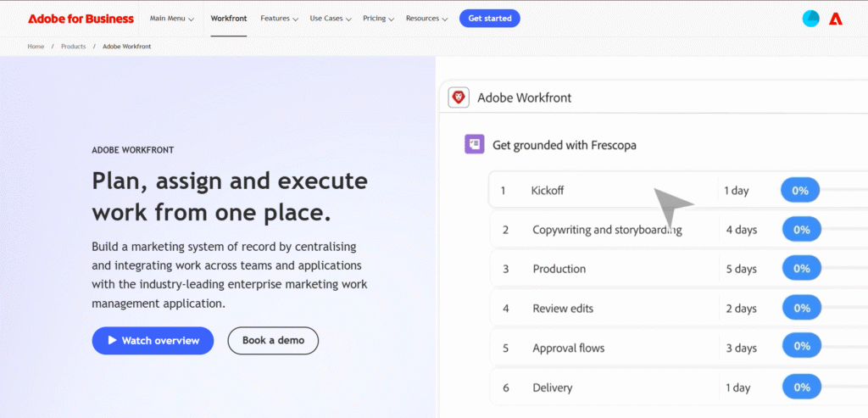Go to Products breadcrumb
The width and height of the screenshot is (868, 418).
(73, 47)
